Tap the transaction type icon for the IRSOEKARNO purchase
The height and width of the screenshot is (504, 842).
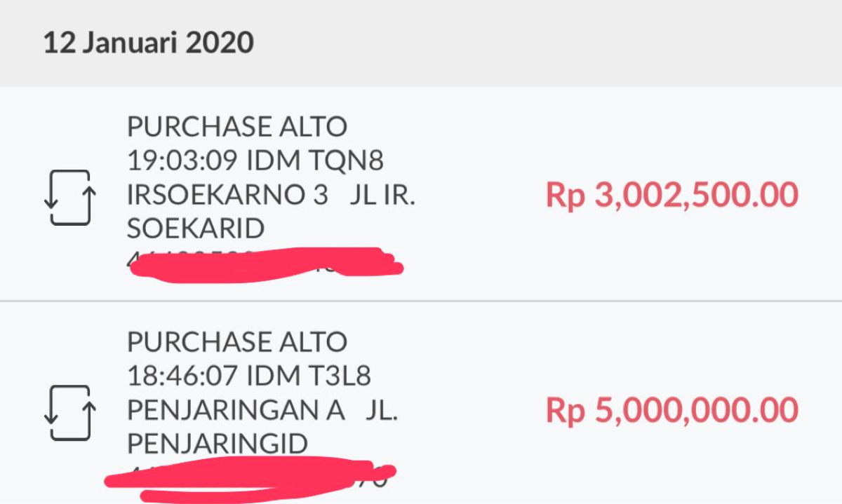(x=68, y=195)
